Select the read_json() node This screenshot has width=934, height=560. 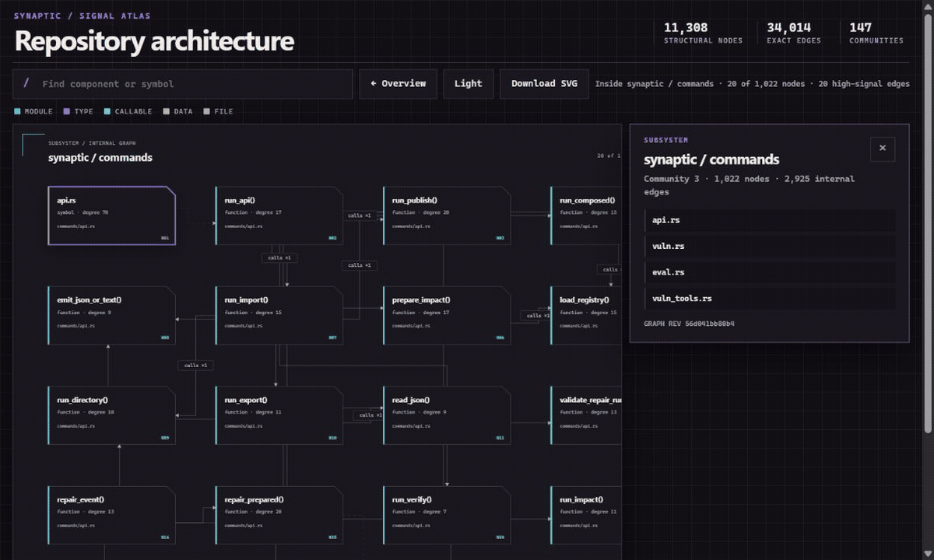tap(447, 415)
